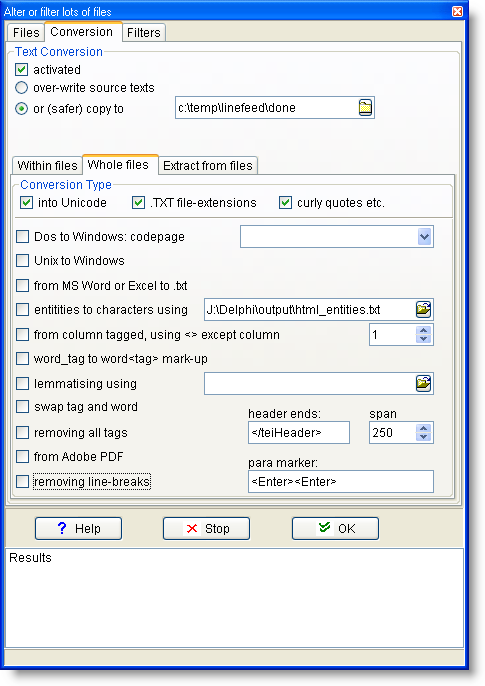Select the Whole files tab
The height and width of the screenshot is (686, 485).
point(118,165)
